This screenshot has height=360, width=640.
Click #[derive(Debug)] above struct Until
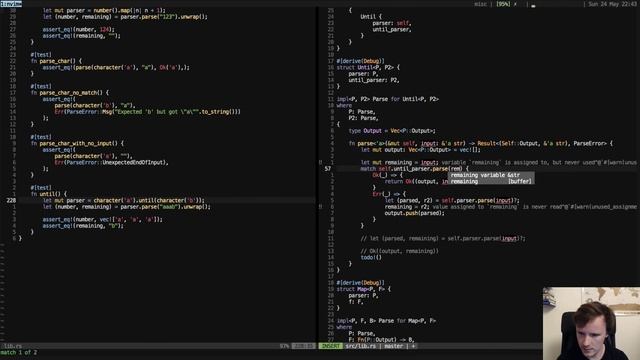point(360,61)
